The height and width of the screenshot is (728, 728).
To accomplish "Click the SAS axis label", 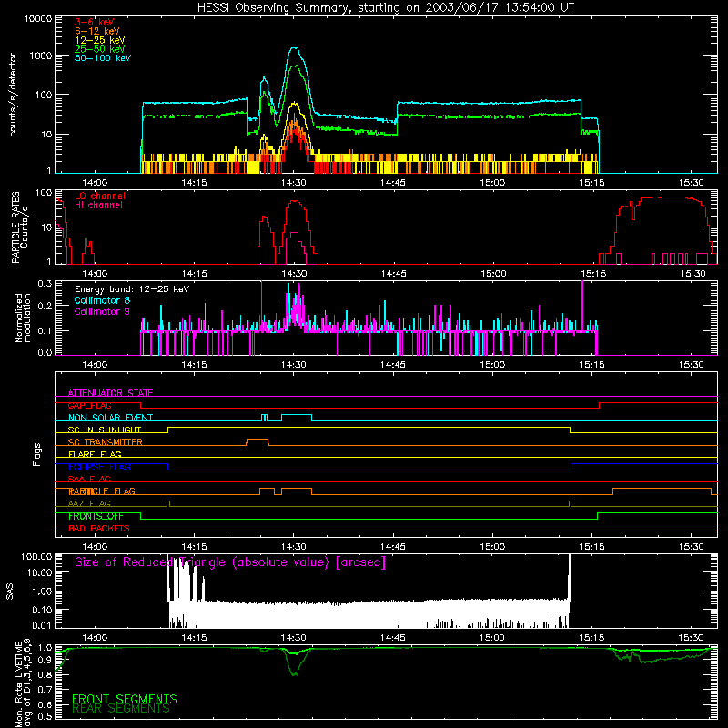I will point(9,591).
